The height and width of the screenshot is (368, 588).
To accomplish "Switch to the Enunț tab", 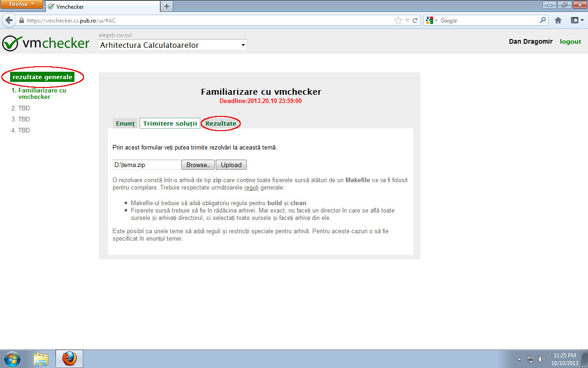I will click(x=125, y=123).
